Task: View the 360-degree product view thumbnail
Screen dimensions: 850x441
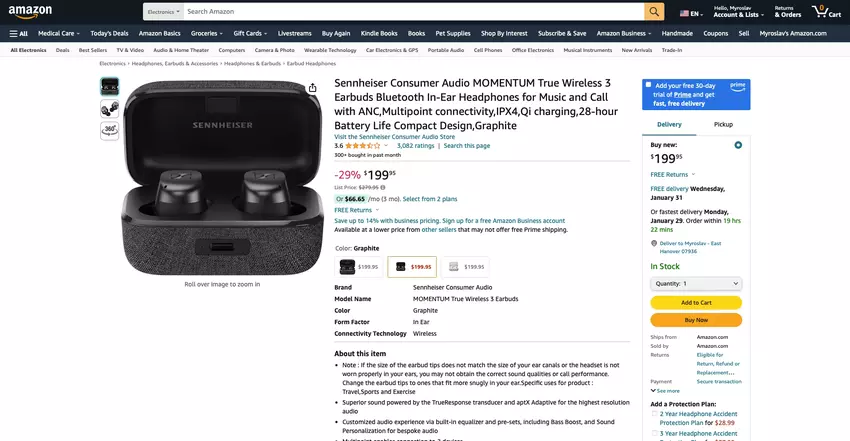Action: coord(110,131)
